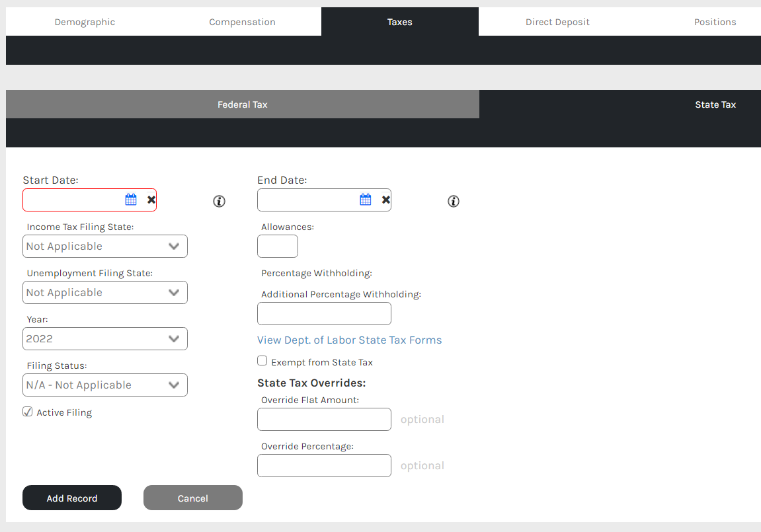Screen dimensions: 761x532
Task: Cancel the state tax form
Action: (x=192, y=498)
